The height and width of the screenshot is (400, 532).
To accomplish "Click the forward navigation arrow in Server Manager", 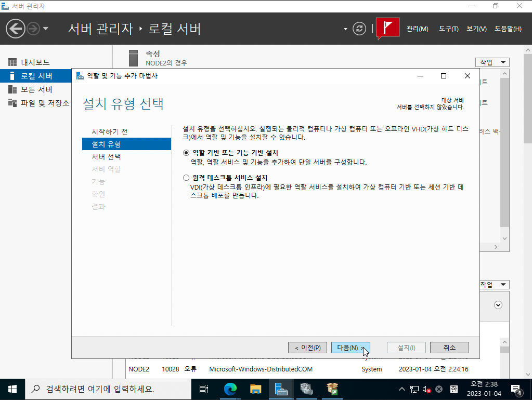I will coord(33,29).
